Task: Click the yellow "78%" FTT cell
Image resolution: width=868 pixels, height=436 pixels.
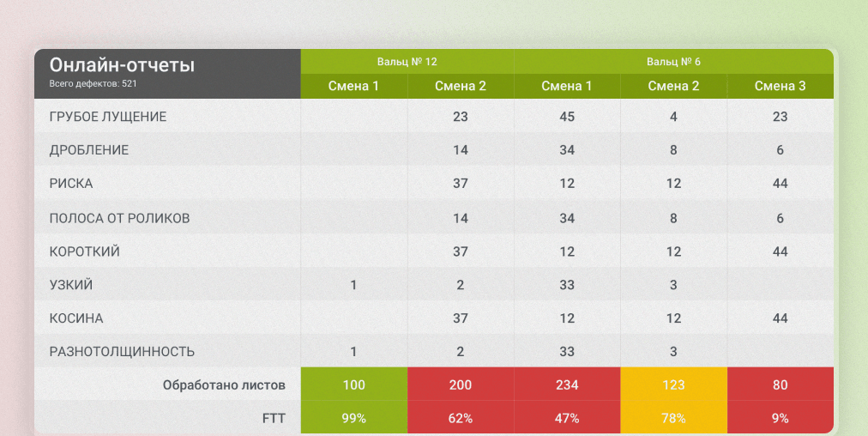Action: 673,419
